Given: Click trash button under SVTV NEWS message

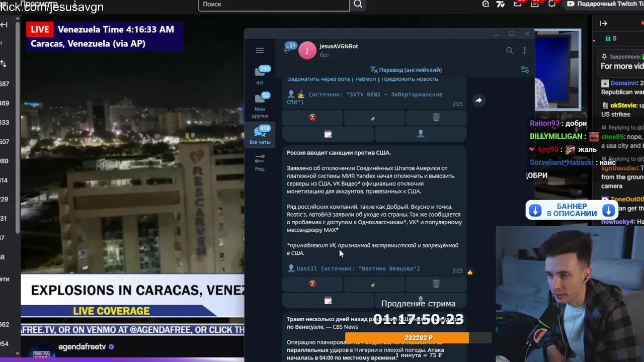Looking at the screenshot, I should [x=436, y=118].
